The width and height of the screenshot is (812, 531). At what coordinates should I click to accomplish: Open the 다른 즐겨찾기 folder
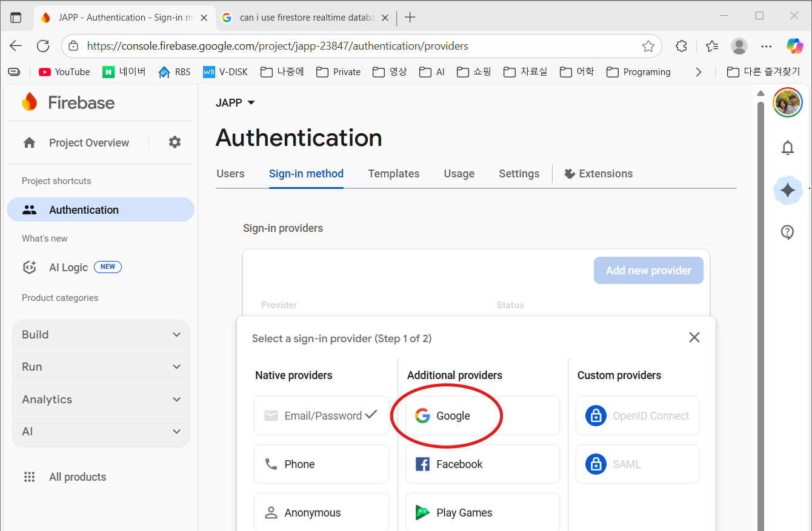pyautogui.click(x=764, y=72)
